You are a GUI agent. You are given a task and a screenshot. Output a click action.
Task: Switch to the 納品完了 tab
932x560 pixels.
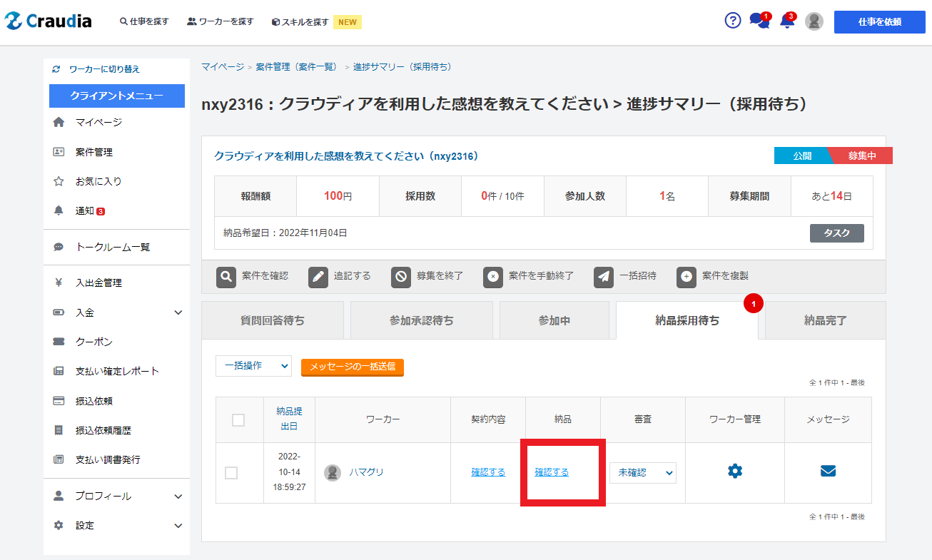[x=825, y=320]
